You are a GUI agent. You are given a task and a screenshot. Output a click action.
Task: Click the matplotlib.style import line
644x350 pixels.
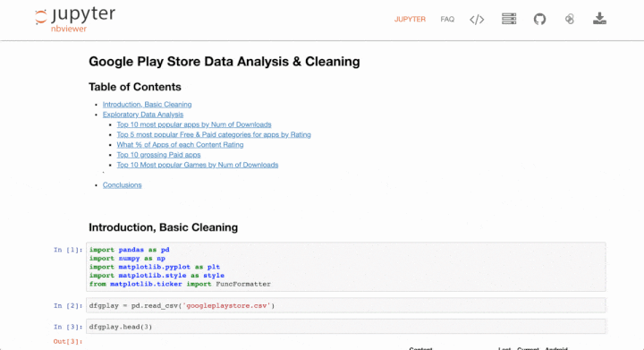coord(157,276)
